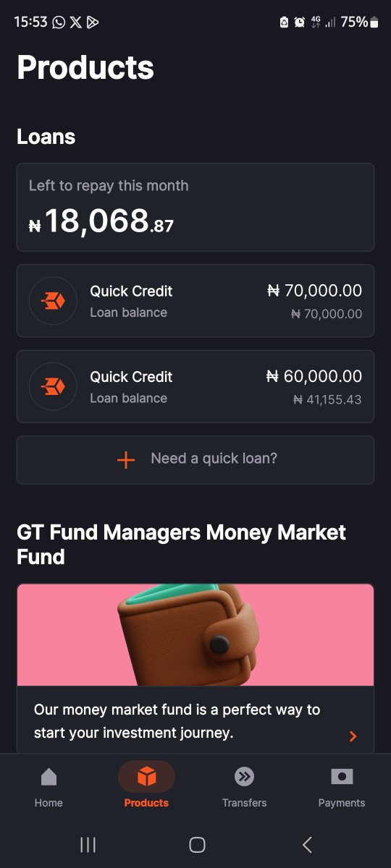Switch to the Payments tab label
391x868 pixels.
342,803
